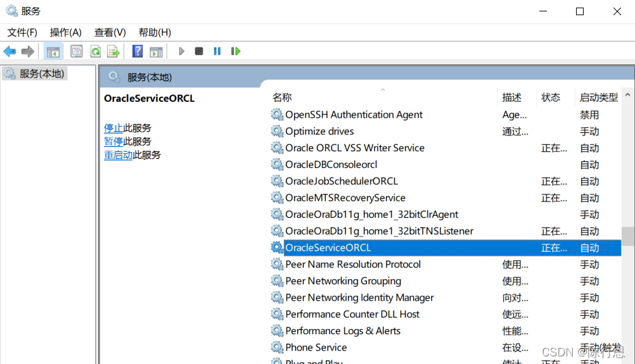The height and width of the screenshot is (364, 635).
Task: Toggle the show/hide action pane icon
Action: click(x=156, y=51)
